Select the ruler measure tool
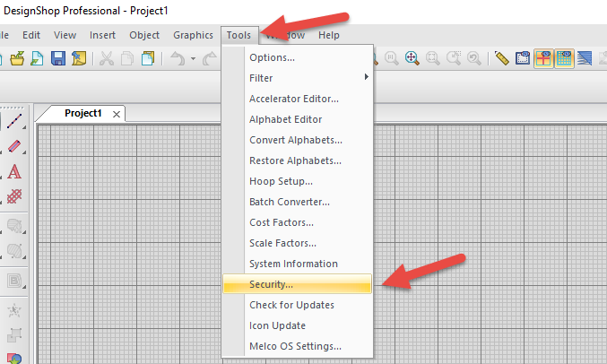Viewport: 607px width, 364px height. 502,59
